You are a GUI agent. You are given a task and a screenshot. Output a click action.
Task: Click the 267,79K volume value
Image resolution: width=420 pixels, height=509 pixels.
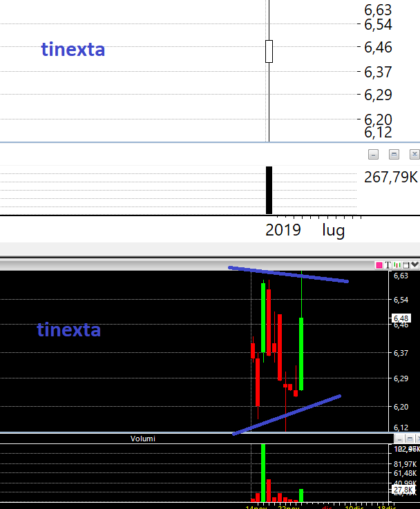coord(391,177)
